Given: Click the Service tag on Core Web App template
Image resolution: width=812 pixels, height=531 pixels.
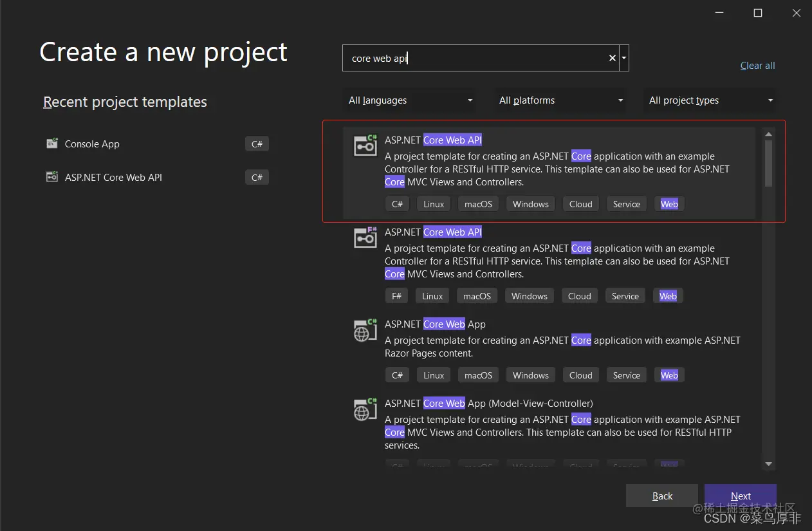Looking at the screenshot, I should pyautogui.click(x=626, y=375).
